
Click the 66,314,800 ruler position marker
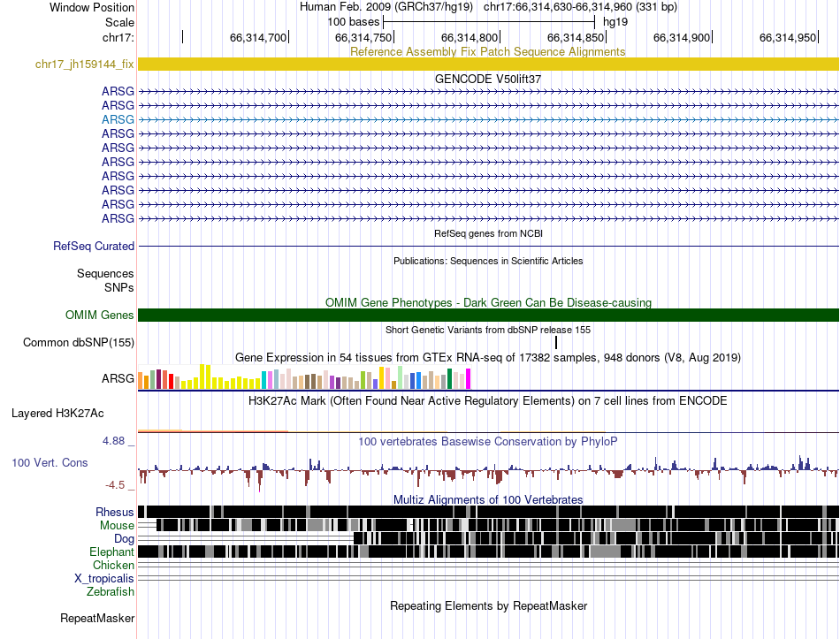[470, 37]
